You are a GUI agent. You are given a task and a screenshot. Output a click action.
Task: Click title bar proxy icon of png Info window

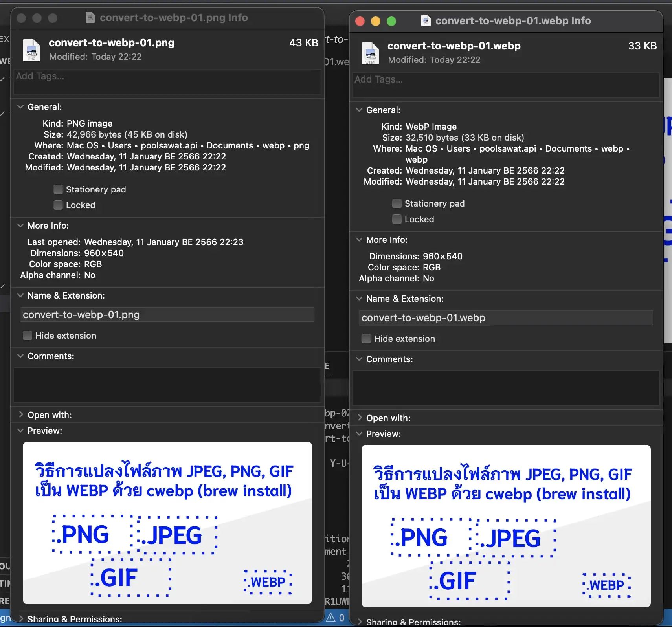(90, 17)
